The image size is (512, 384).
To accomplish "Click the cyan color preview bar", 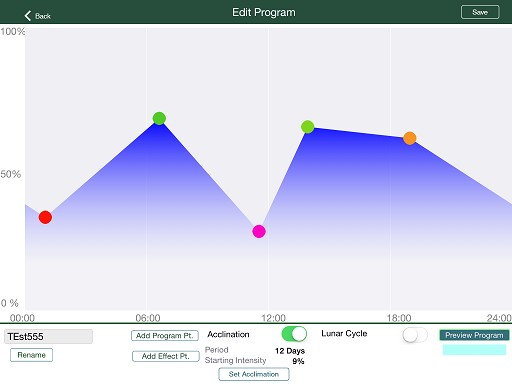I will pos(474,350).
